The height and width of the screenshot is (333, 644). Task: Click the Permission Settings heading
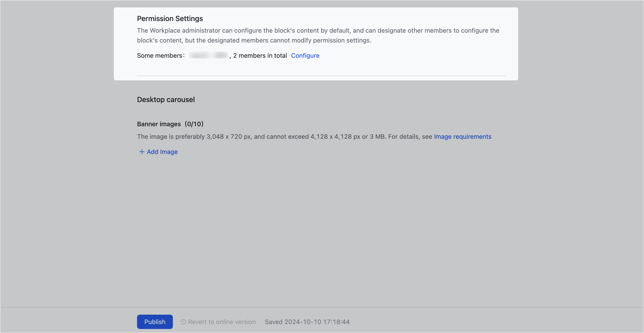point(170,19)
